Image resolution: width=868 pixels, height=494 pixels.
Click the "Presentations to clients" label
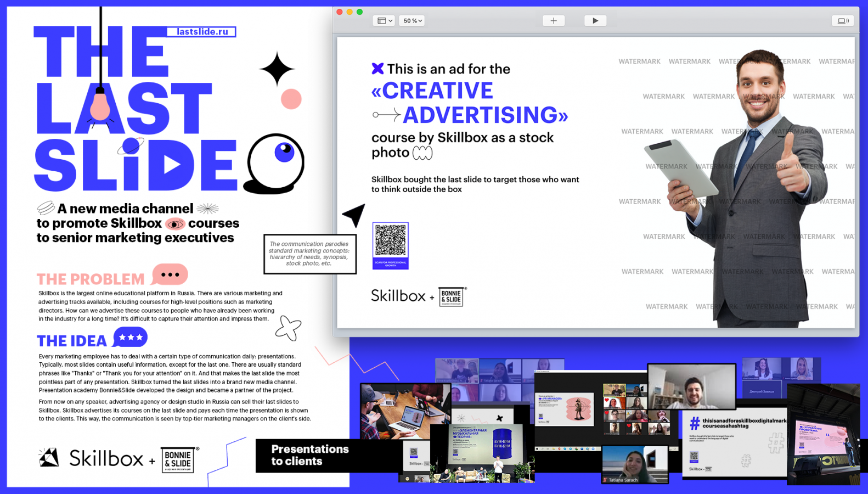310,455
